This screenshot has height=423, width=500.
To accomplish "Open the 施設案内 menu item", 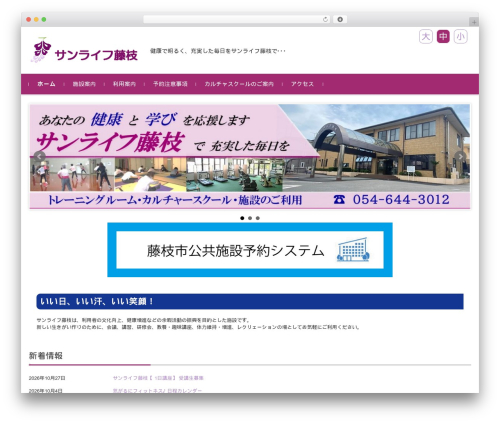I will 84,84.
